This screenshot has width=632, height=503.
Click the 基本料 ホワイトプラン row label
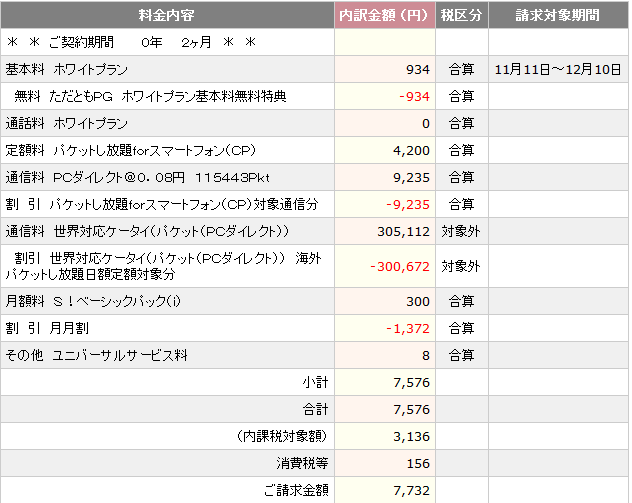[67, 69]
